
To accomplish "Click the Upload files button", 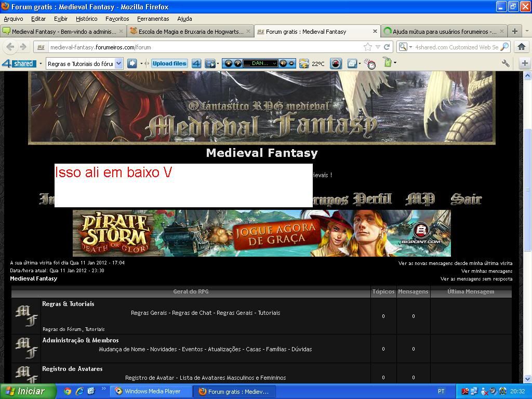I will pyautogui.click(x=169, y=63).
